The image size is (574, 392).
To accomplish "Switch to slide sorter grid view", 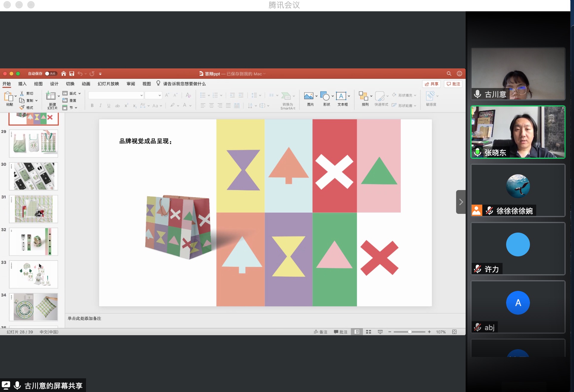I will [x=369, y=332].
